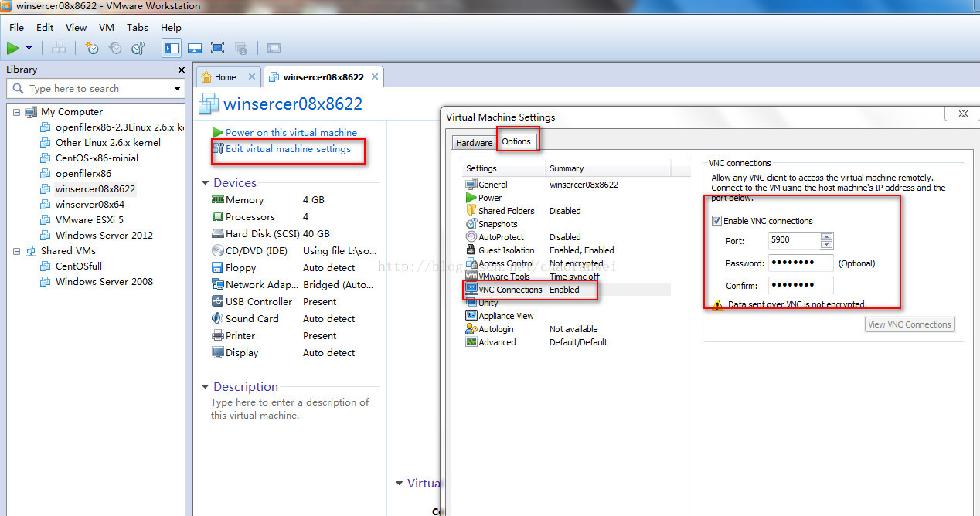Select Shared Folders in settings list
Image resolution: width=980 pixels, height=516 pixels.
(x=506, y=211)
